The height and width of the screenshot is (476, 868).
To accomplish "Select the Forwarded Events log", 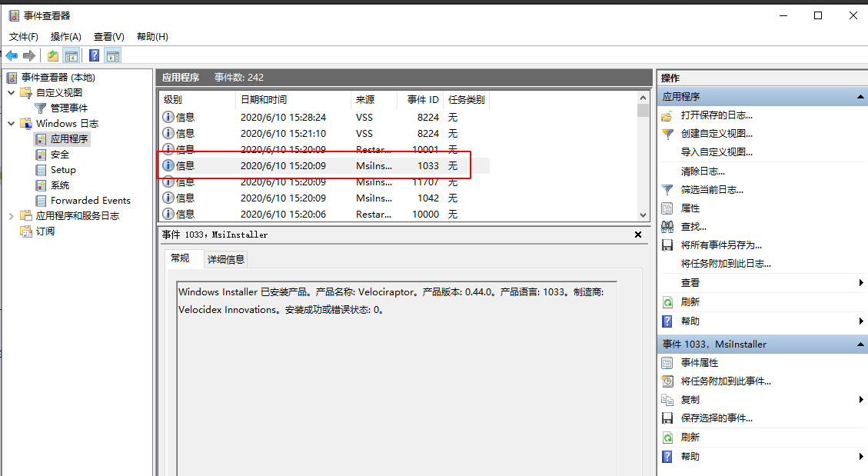I will 90,201.
